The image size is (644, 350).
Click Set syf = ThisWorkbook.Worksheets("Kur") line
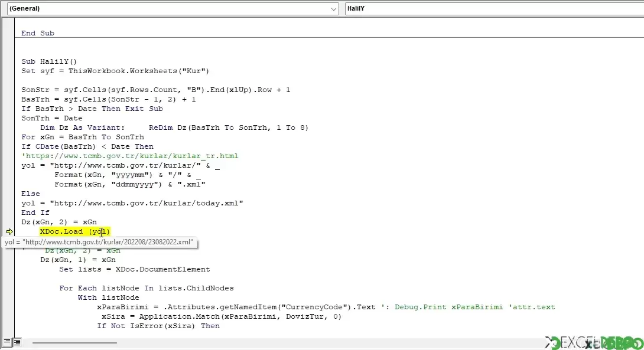pos(115,71)
